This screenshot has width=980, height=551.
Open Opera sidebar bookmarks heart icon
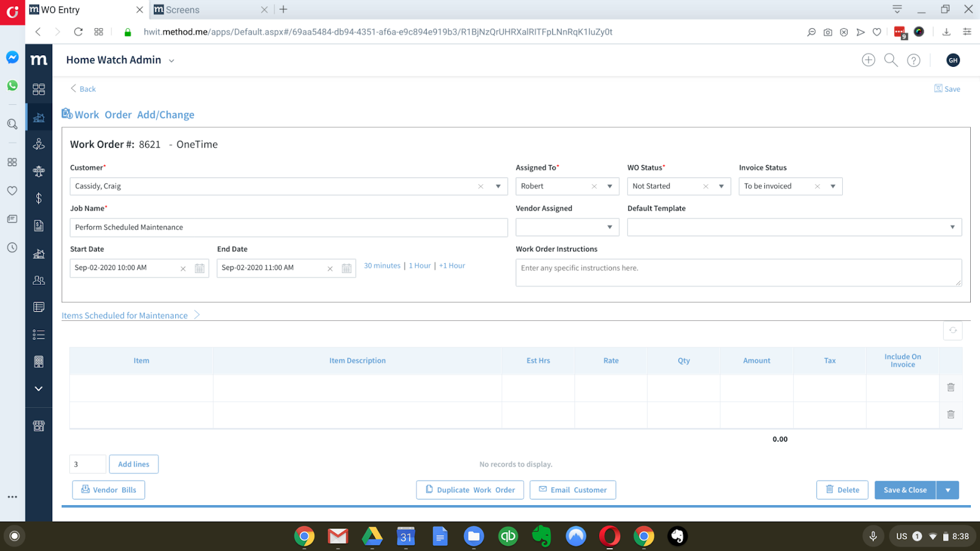coord(12,190)
